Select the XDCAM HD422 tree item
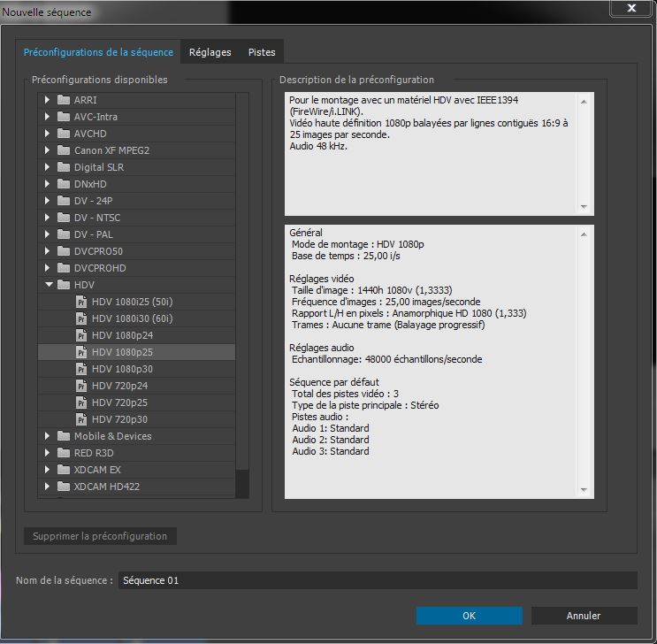 click(x=106, y=487)
